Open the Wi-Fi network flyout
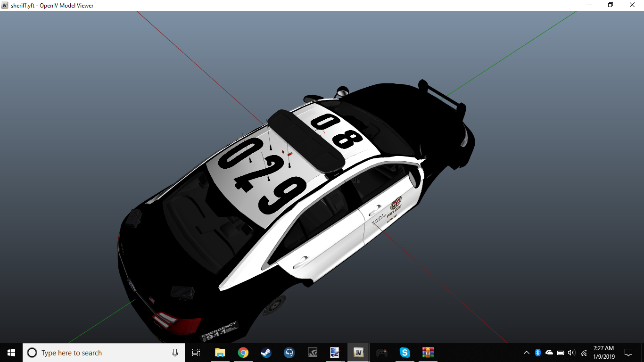This screenshot has width=644, height=362. coord(584,353)
